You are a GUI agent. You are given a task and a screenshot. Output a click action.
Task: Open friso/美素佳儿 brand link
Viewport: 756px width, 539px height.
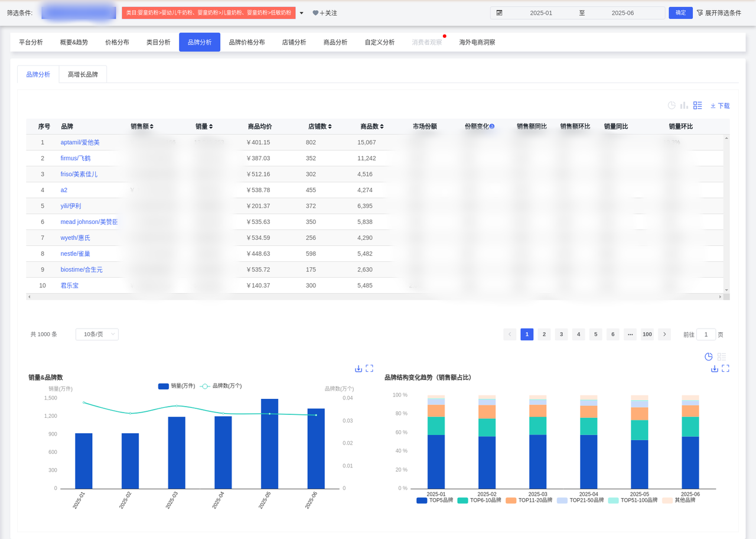(79, 174)
